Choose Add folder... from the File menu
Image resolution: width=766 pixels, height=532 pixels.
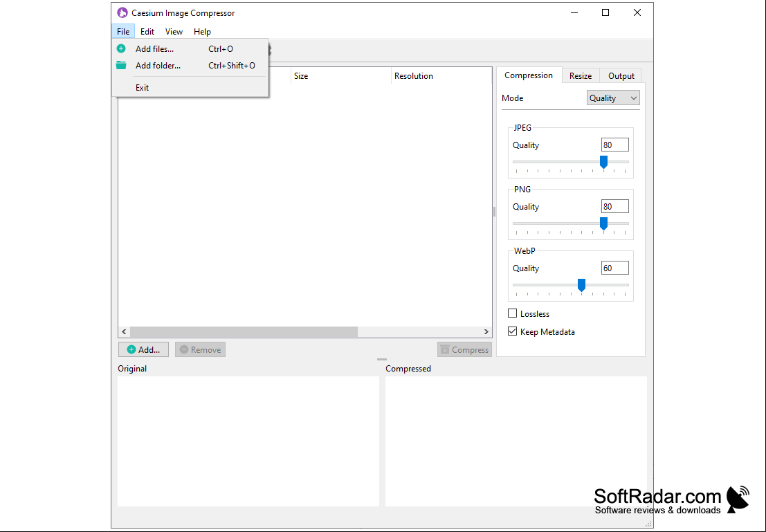[x=190, y=66]
